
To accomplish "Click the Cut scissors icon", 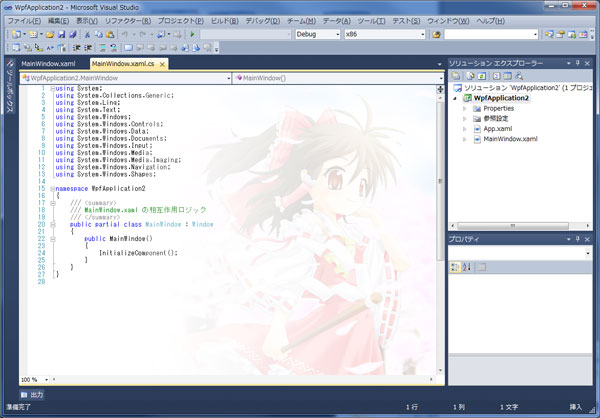I will 87,34.
